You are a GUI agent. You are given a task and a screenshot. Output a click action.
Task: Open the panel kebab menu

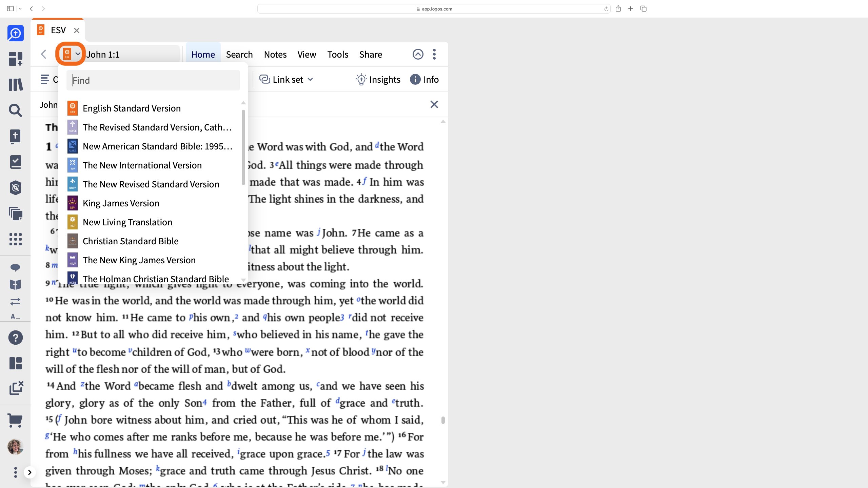pos(434,54)
